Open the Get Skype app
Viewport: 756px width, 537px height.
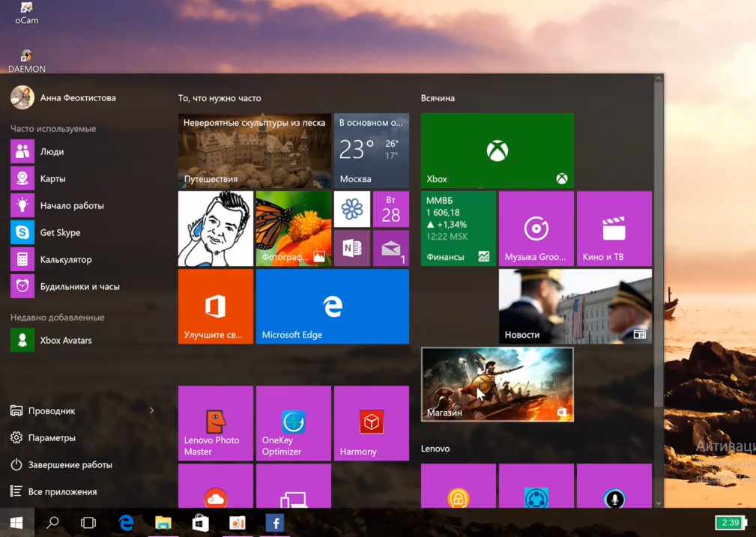tap(60, 233)
